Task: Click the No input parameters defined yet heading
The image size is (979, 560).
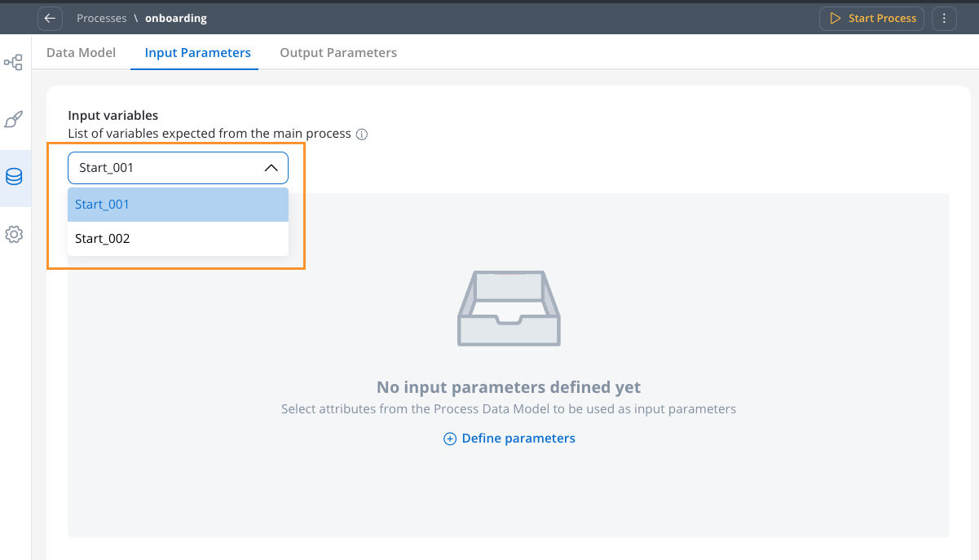Action: coord(509,387)
